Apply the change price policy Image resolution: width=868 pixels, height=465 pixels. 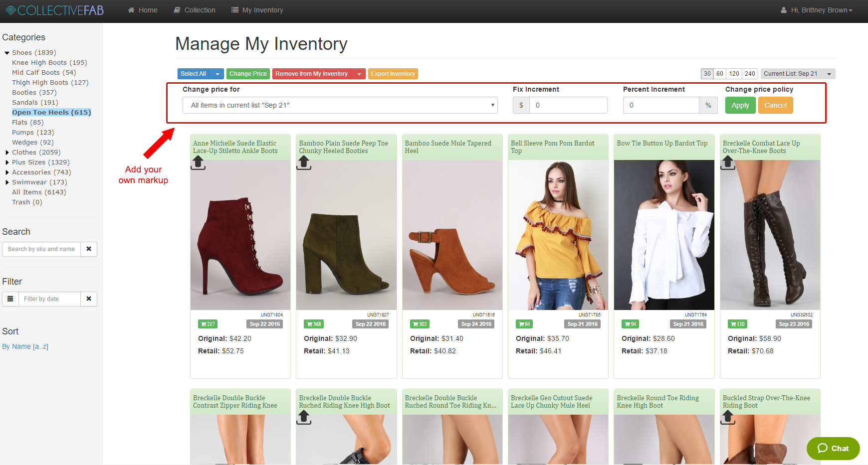740,105
